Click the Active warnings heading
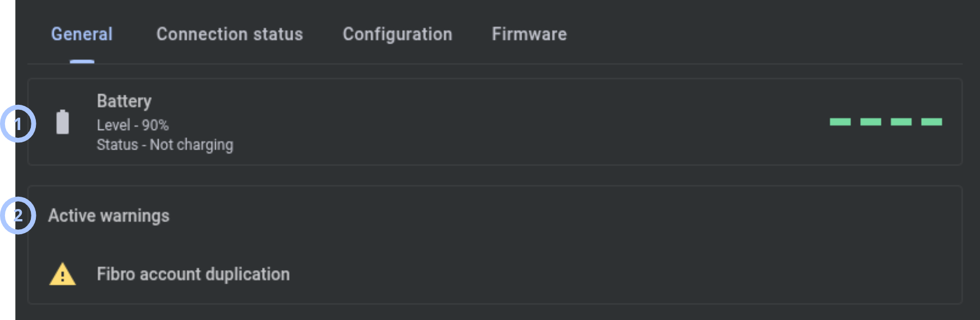980x320 pixels. pyautogui.click(x=109, y=216)
